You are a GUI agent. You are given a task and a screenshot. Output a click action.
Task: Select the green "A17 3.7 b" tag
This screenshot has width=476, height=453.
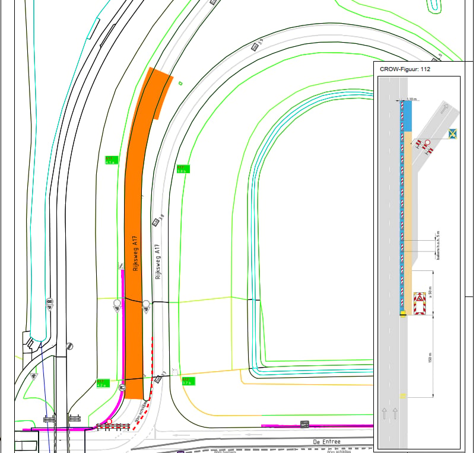188,381
